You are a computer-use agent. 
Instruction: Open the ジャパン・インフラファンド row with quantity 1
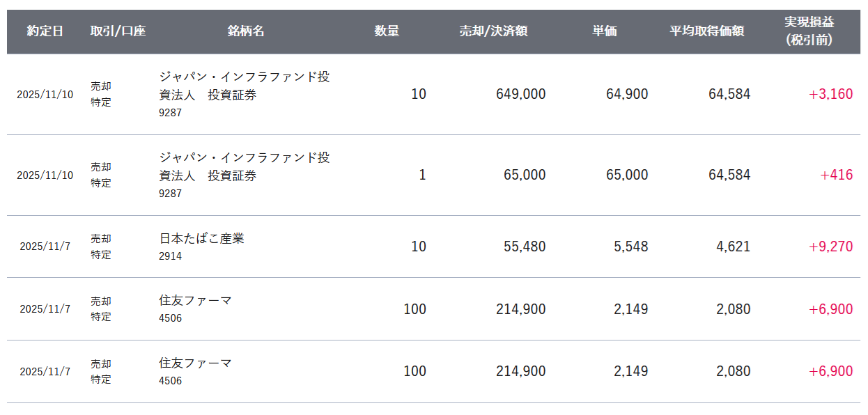pyautogui.click(x=433, y=175)
